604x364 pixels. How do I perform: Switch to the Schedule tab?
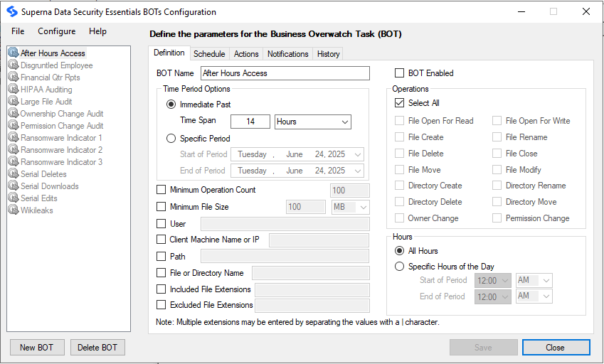tap(209, 54)
